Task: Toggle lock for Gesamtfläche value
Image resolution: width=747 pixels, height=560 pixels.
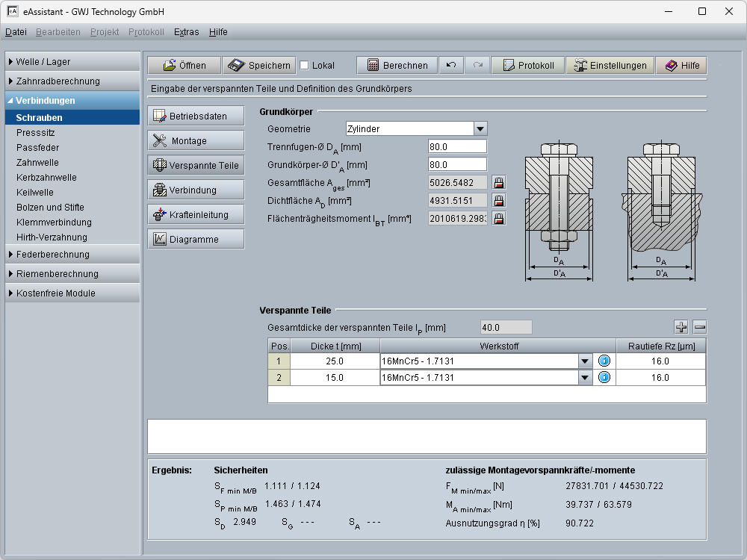Action: [498, 182]
